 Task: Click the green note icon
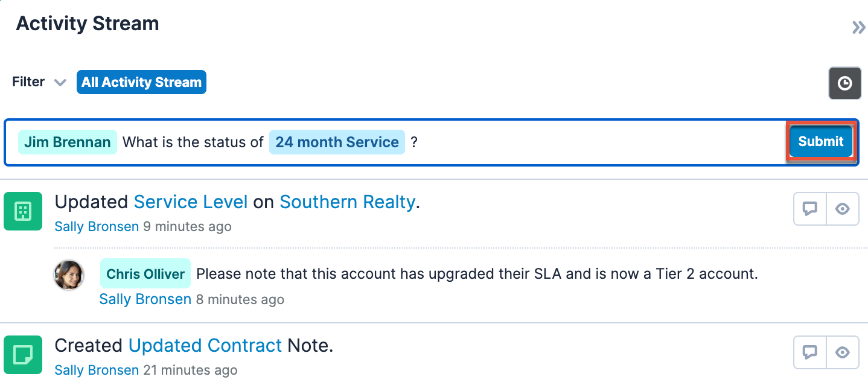[23, 355]
